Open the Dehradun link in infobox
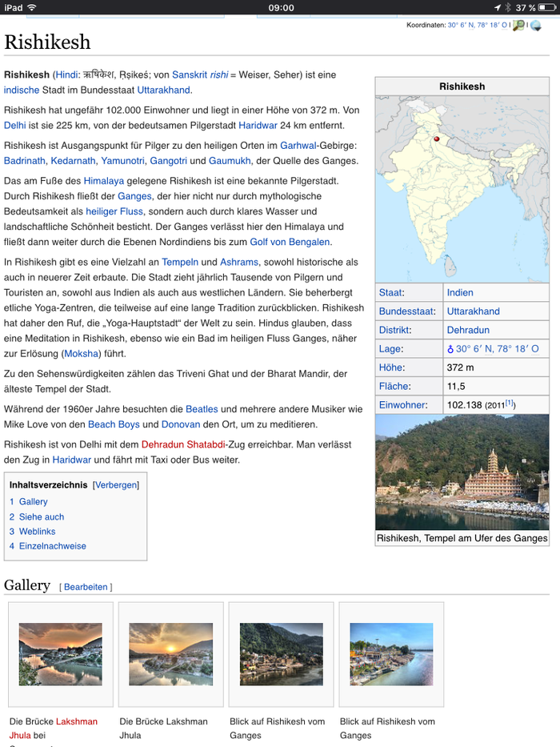The image size is (560, 747). point(468,330)
